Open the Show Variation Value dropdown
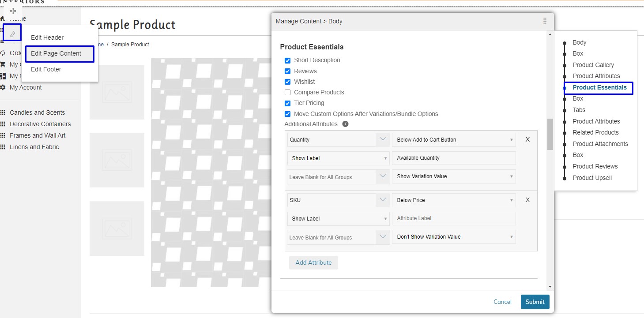 click(x=454, y=176)
